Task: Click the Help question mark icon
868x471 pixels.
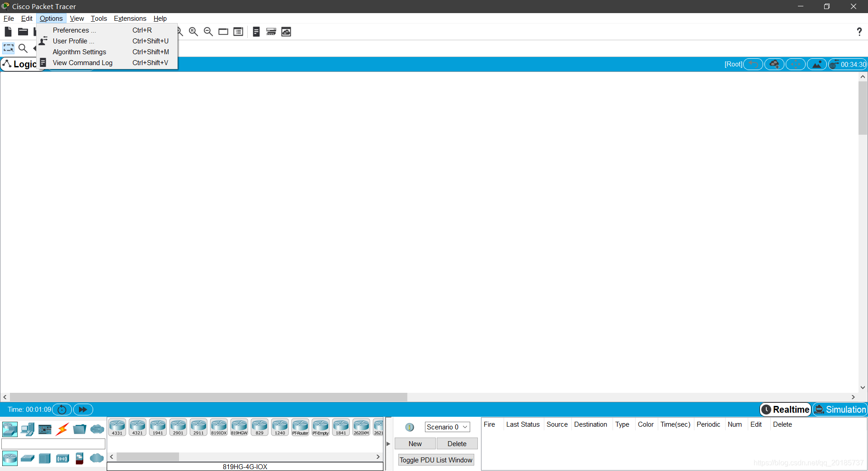Action: (859, 32)
